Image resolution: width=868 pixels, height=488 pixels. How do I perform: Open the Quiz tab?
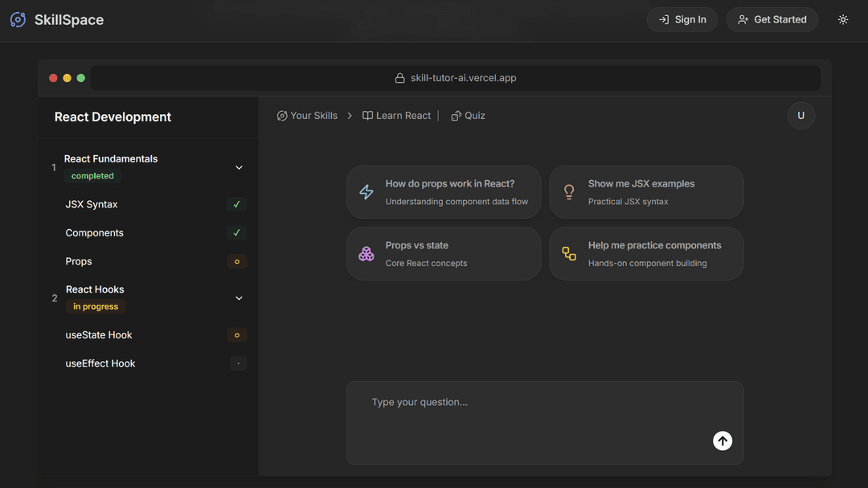[468, 116]
